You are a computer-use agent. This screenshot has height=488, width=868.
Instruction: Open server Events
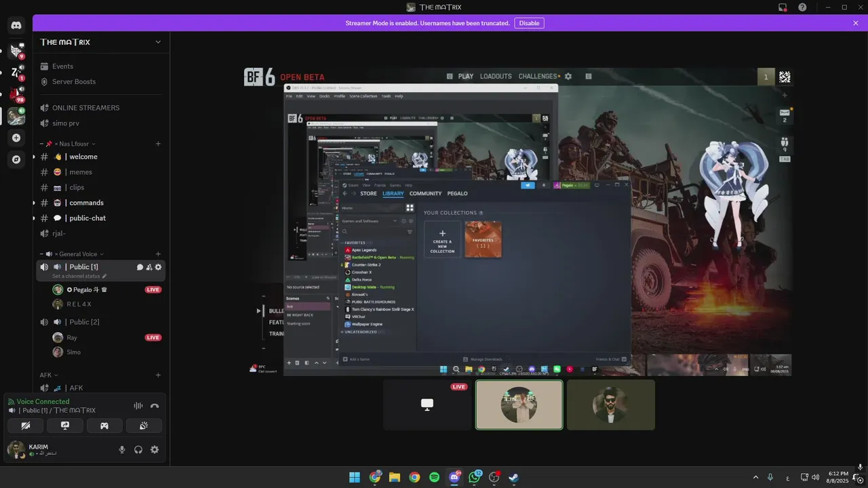point(100,66)
